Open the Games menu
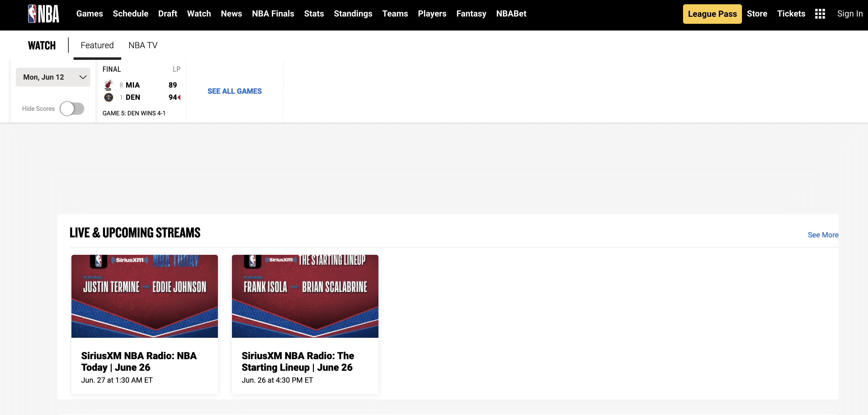 coord(90,14)
